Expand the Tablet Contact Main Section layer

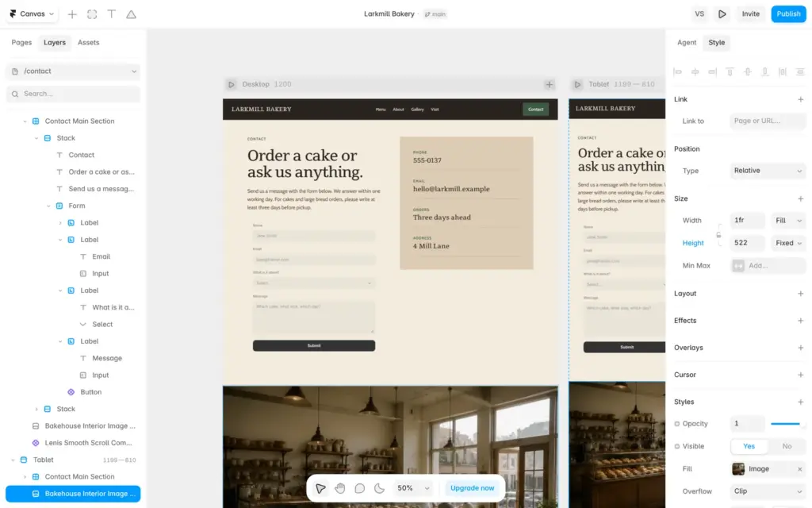(x=25, y=477)
